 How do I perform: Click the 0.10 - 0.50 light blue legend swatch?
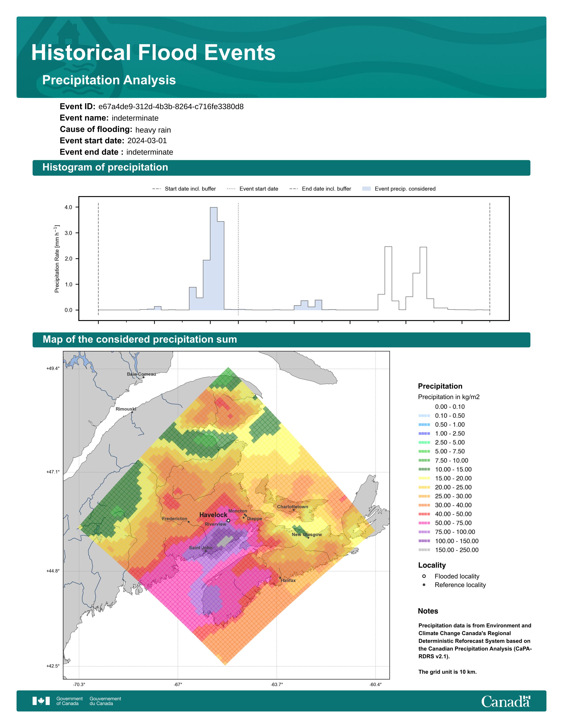[424, 415]
